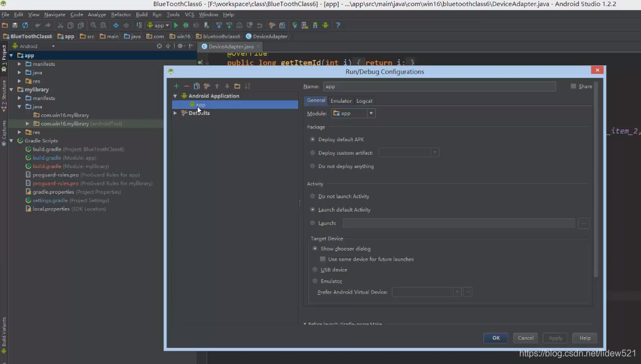This screenshot has width=641, height=364.
Task: Click the Back navigation arrow in toolbar
Action: tap(116, 25)
